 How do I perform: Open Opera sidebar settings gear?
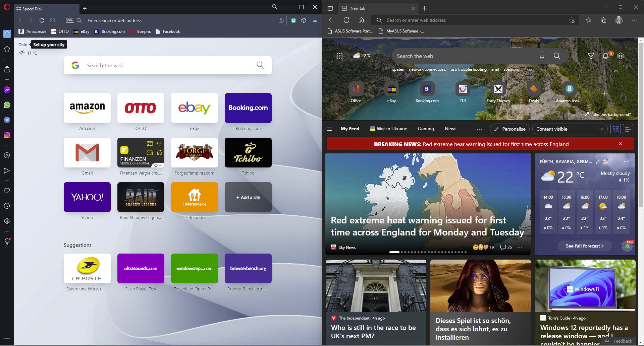[x=7, y=221]
